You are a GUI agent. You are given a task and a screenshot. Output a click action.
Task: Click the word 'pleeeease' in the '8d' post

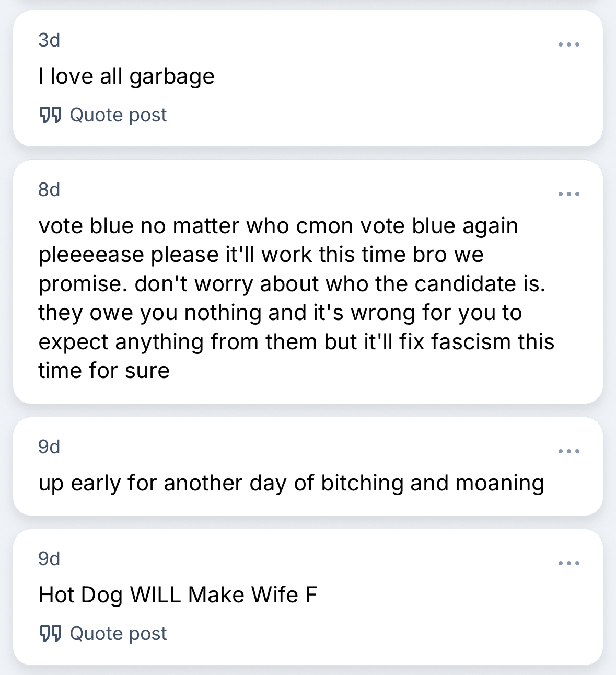coord(91,255)
